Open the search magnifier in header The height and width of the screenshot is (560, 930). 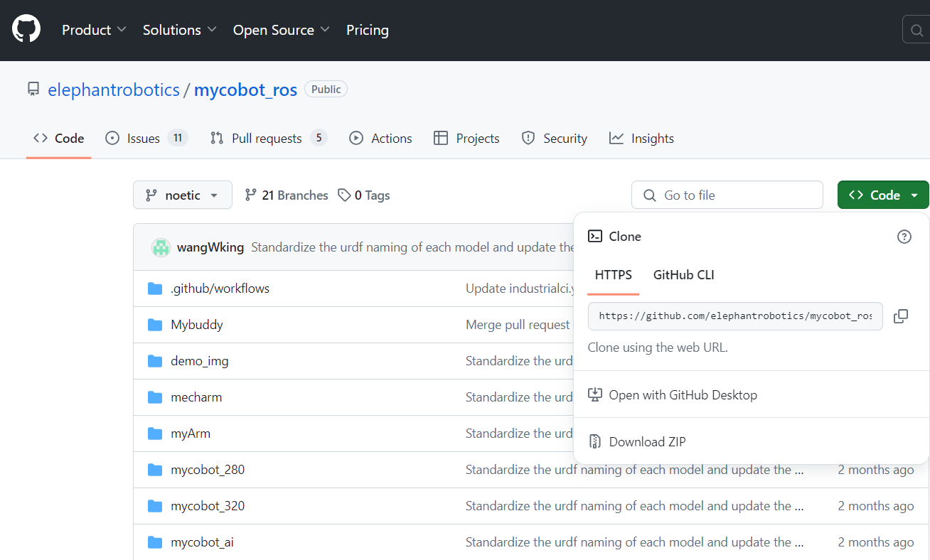pos(916,31)
